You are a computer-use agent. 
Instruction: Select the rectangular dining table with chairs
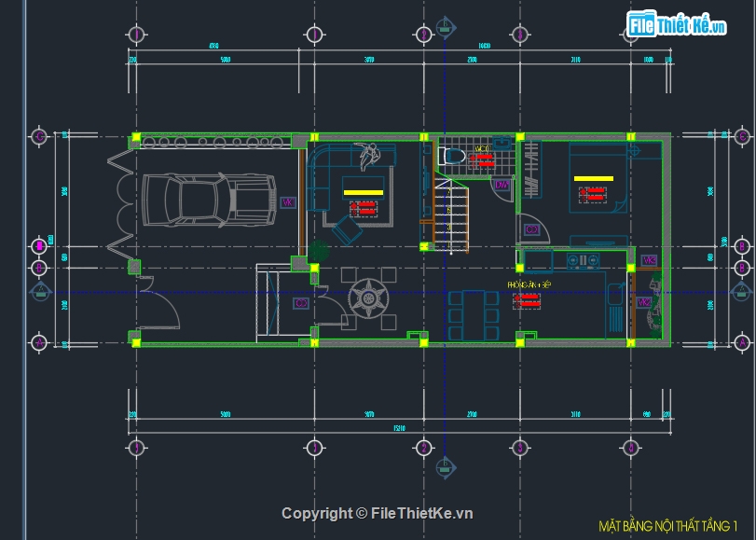click(474, 313)
